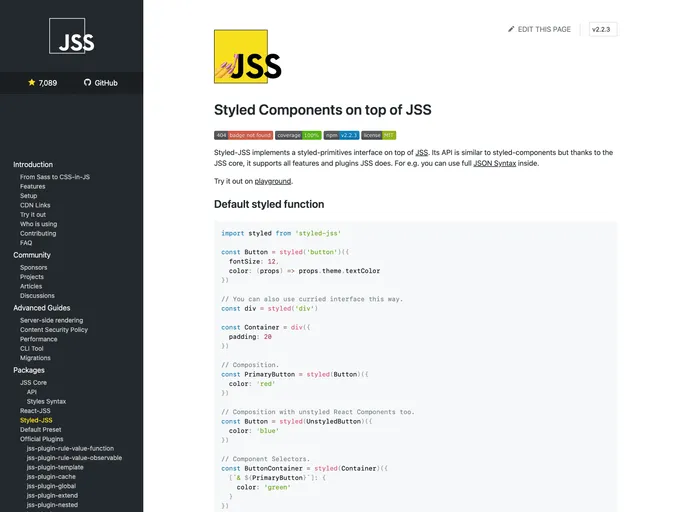Open CLI Tool guide
Image resolution: width=688 pixels, height=512 pixels.
pos(32,348)
